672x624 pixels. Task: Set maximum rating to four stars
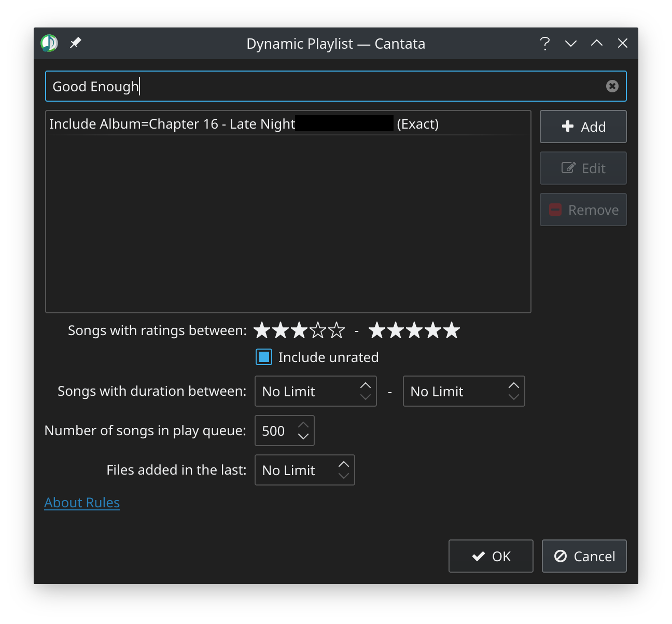pos(433,330)
